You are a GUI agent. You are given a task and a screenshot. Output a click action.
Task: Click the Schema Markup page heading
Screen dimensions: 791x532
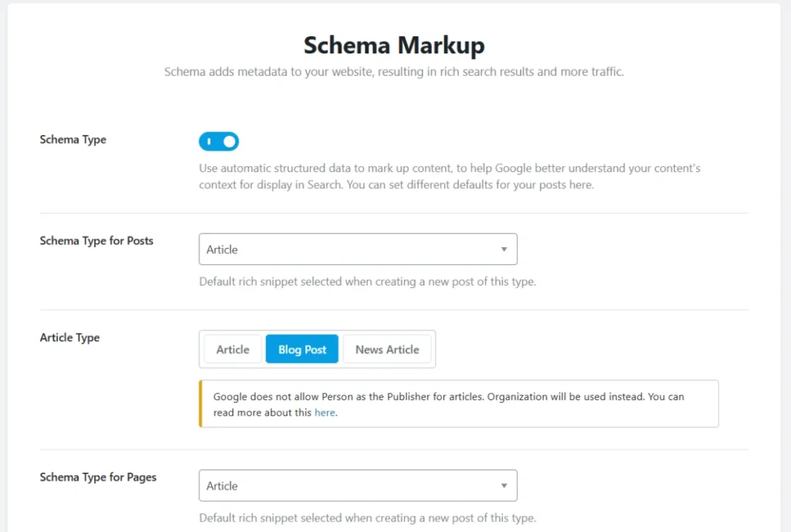(x=394, y=45)
